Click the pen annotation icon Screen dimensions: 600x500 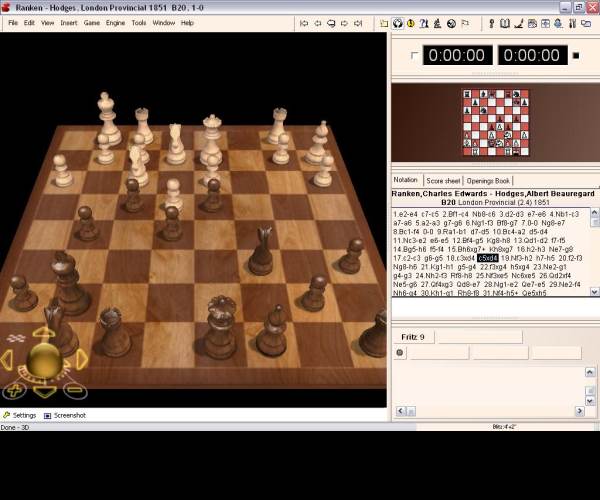pos(518,23)
